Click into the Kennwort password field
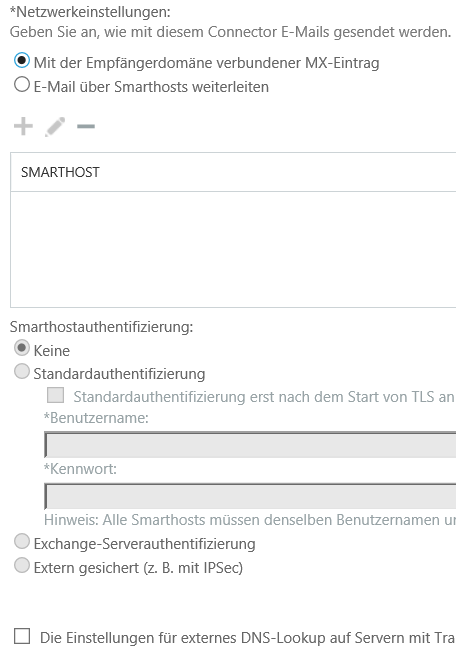The width and height of the screenshot is (456, 668). 250,496
